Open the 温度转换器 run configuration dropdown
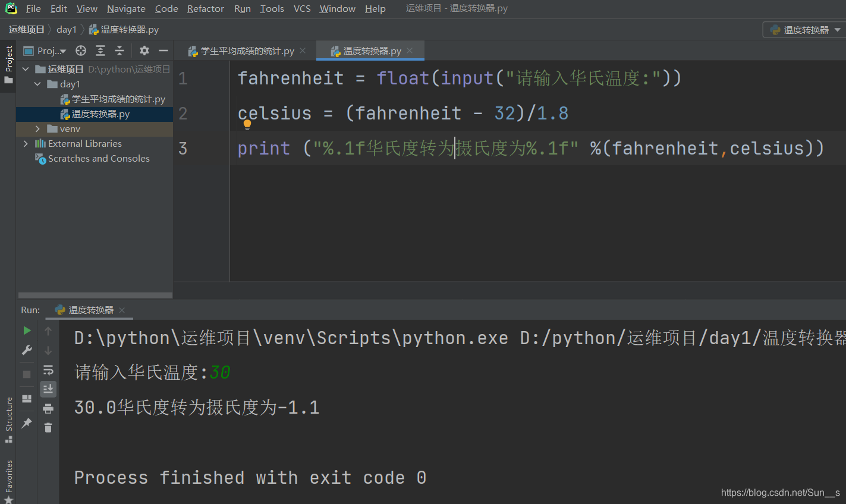This screenshot has height=504, width=846. (805, 30)
